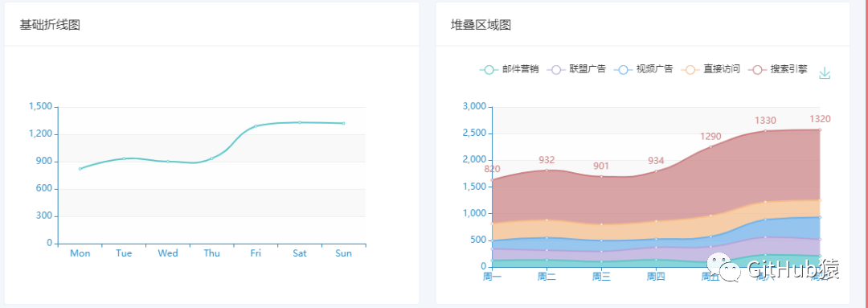Click the 932 data label on stacked chart

547,160
